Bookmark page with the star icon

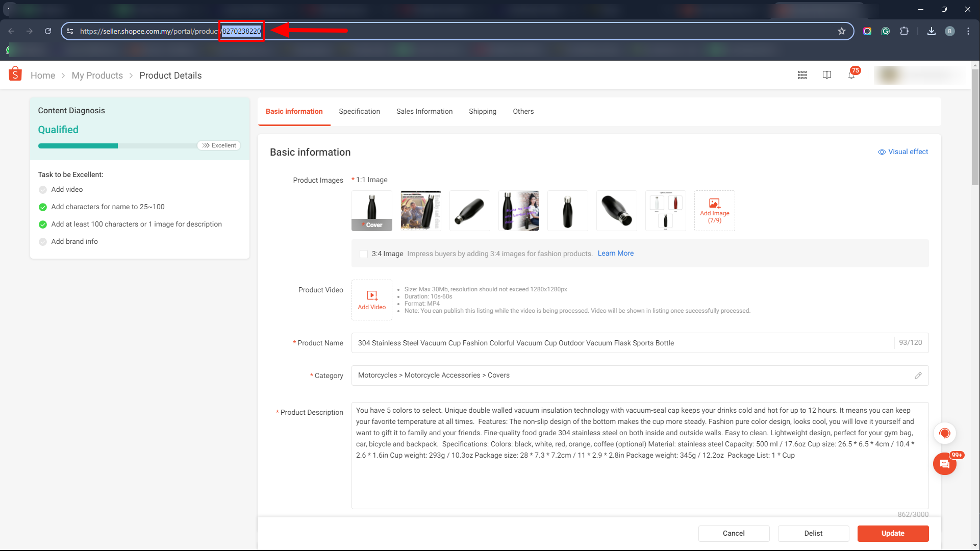[842, 31]
